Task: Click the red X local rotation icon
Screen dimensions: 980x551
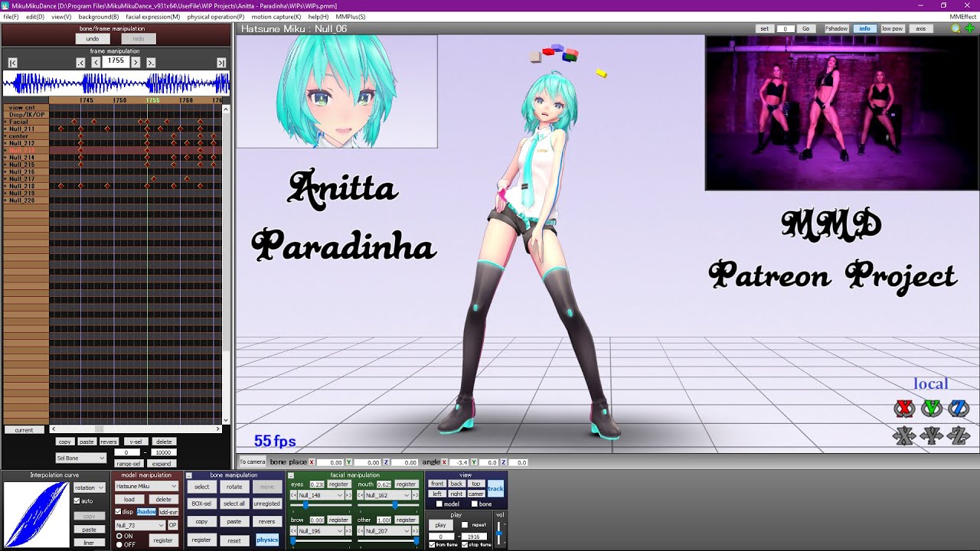Action: (x=904, y=408)
